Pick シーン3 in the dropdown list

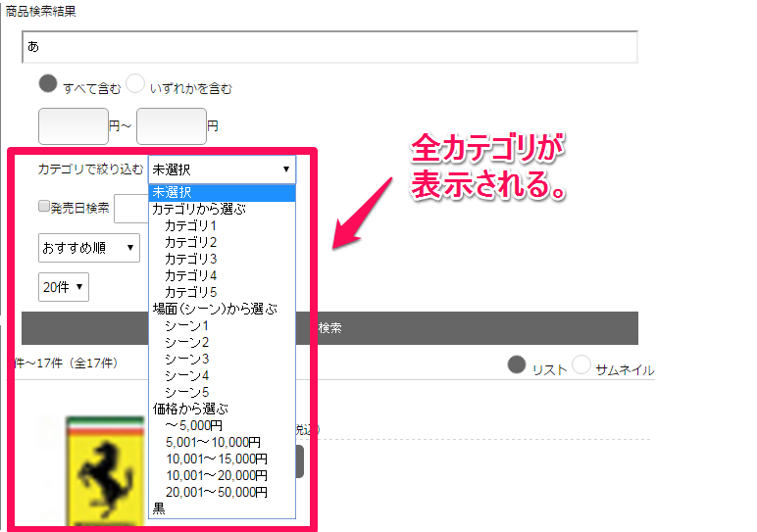(x=186, y=359)
